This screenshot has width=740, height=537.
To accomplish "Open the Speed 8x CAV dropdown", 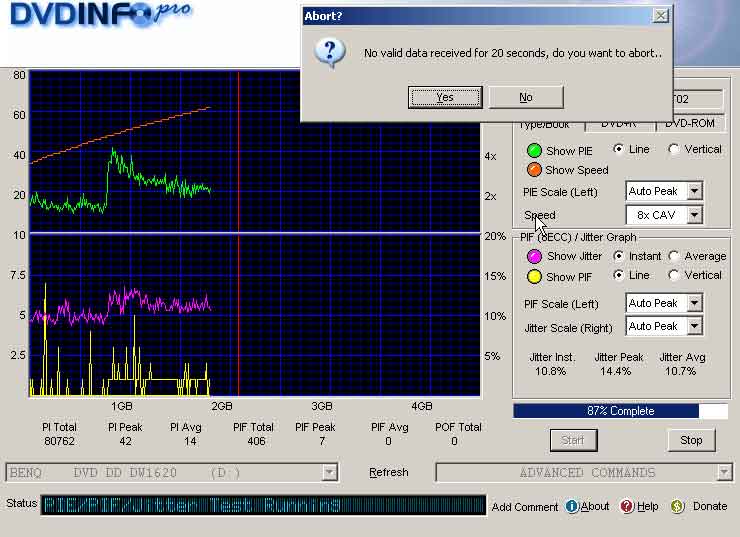I will pyautogui.click(x=694, y=215).
